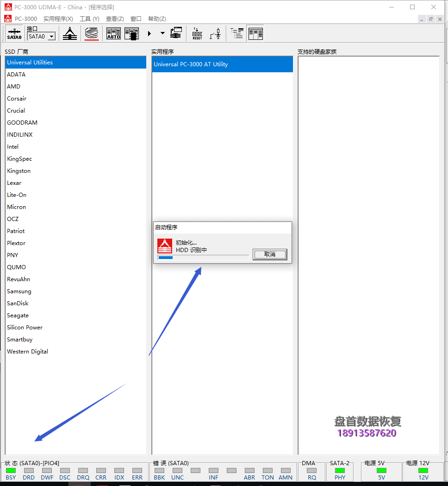Select Seagate in SSD vendor list

coord(75,316)
